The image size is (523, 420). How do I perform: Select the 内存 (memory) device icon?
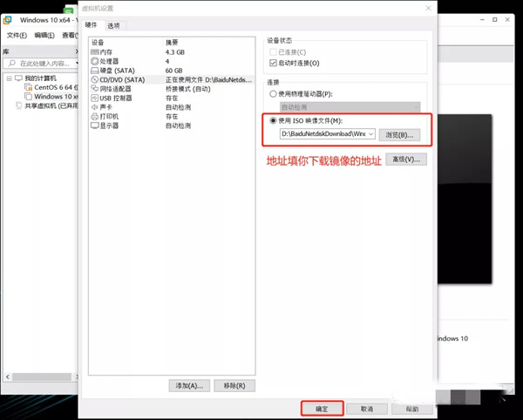click(95, 52)
